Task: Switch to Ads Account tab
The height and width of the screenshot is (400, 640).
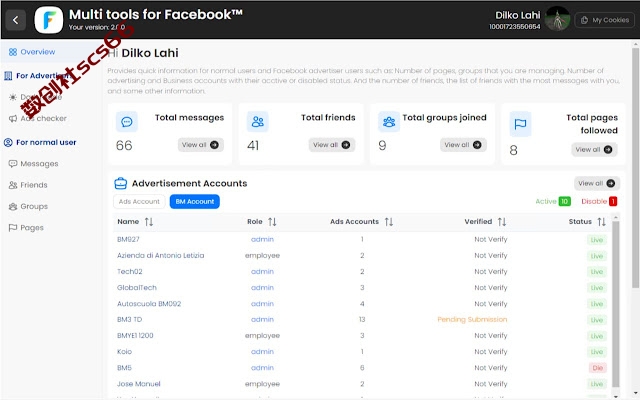Action: [139, 202]
